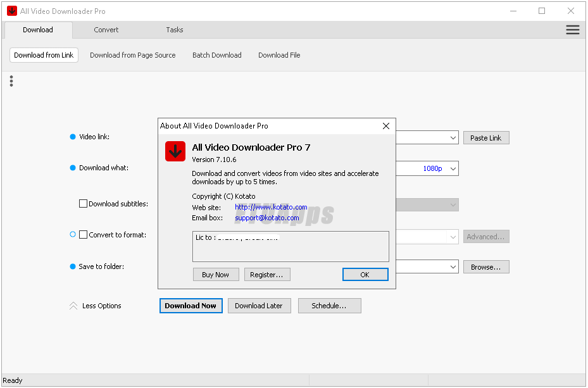Click the Ready status bar text
This screenshot has width=588, height=388.
(13, 380)
